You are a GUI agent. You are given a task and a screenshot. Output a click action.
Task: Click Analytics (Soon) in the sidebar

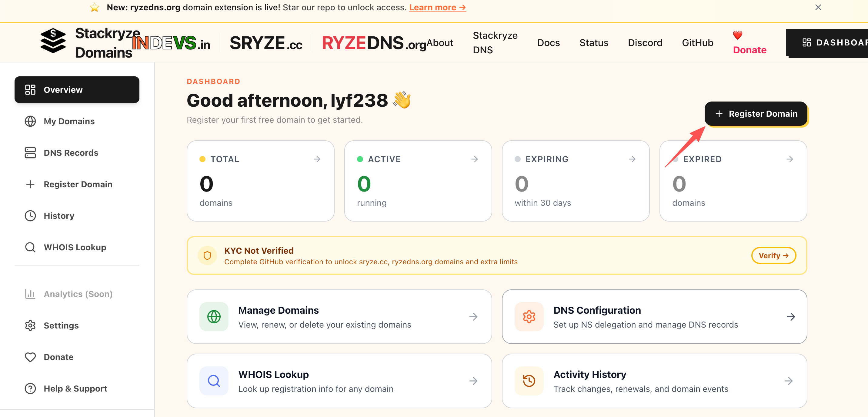[77, 294]
